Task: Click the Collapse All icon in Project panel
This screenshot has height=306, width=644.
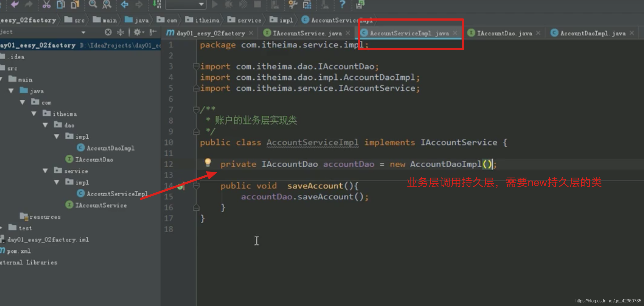Action: (x=120, y=32)
